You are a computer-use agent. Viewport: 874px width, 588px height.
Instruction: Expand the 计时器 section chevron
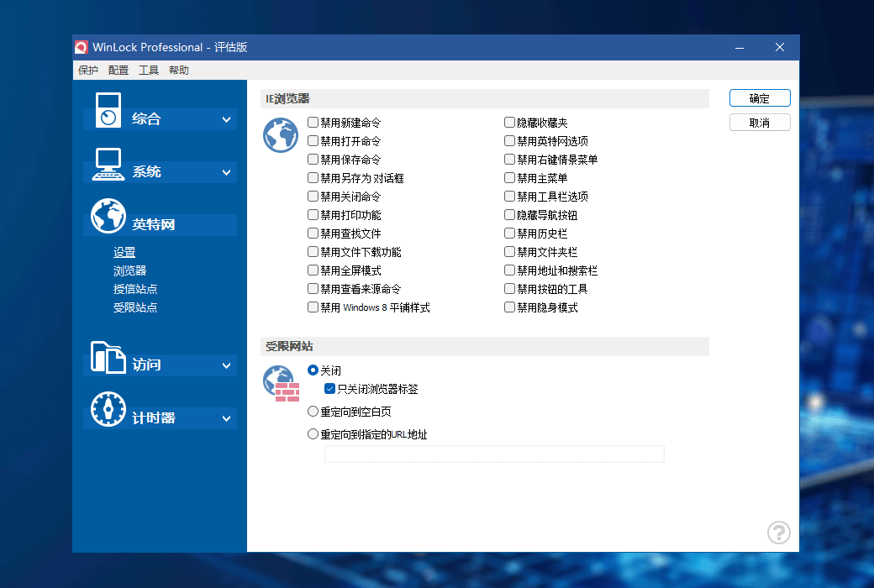pos(226,418)
